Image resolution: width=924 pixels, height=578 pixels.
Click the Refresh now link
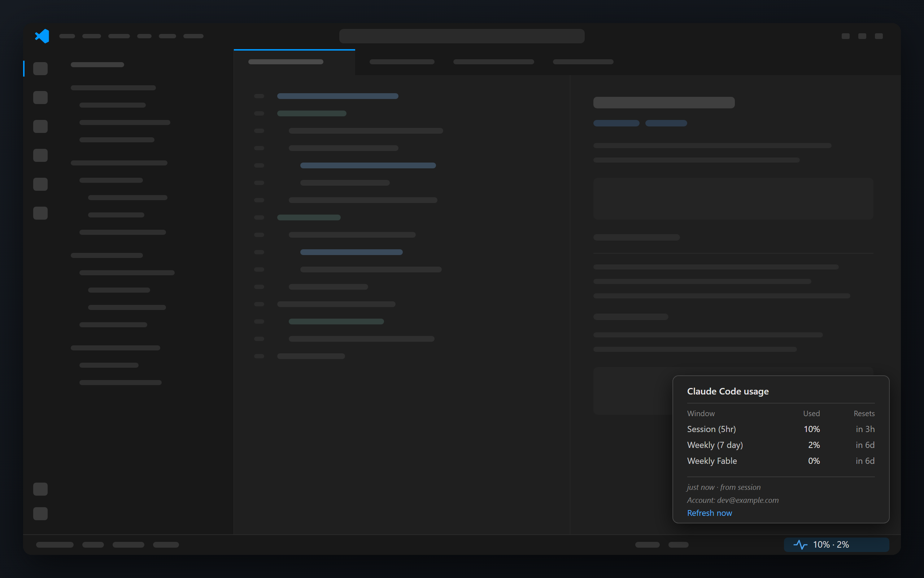coord(709,513)
